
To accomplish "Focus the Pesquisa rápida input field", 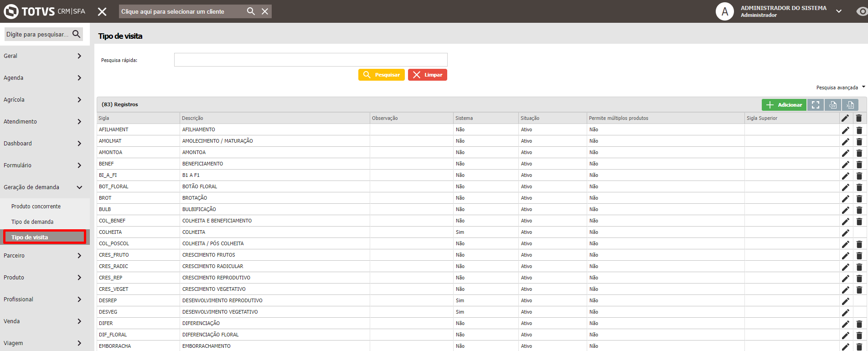I will 310,60.
